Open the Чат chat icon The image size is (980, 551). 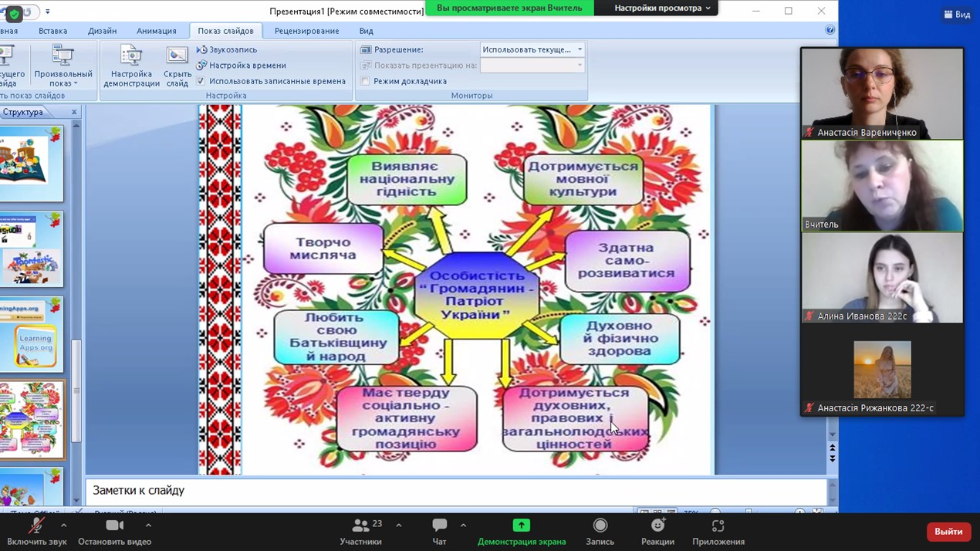[439, 526]
